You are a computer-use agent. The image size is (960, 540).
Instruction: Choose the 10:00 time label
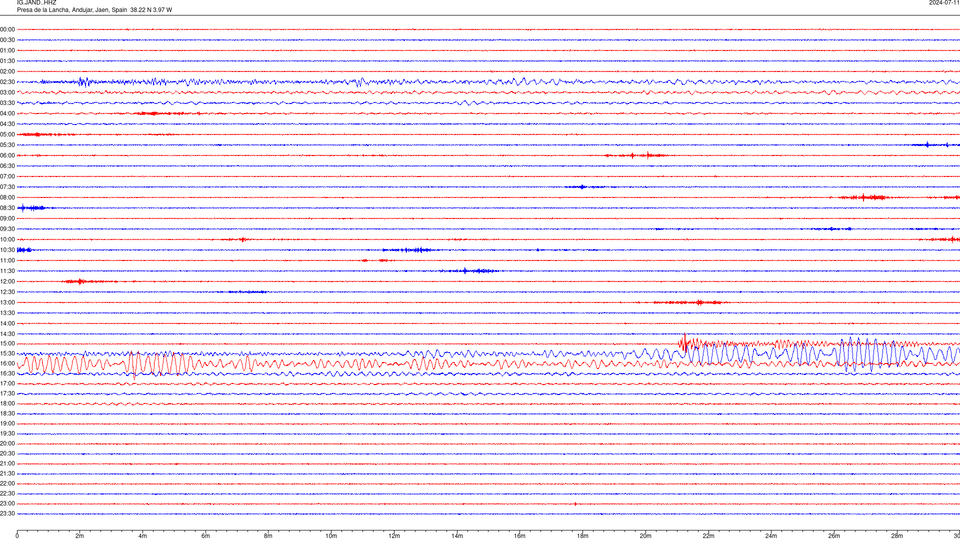click(x=7, y=239)
